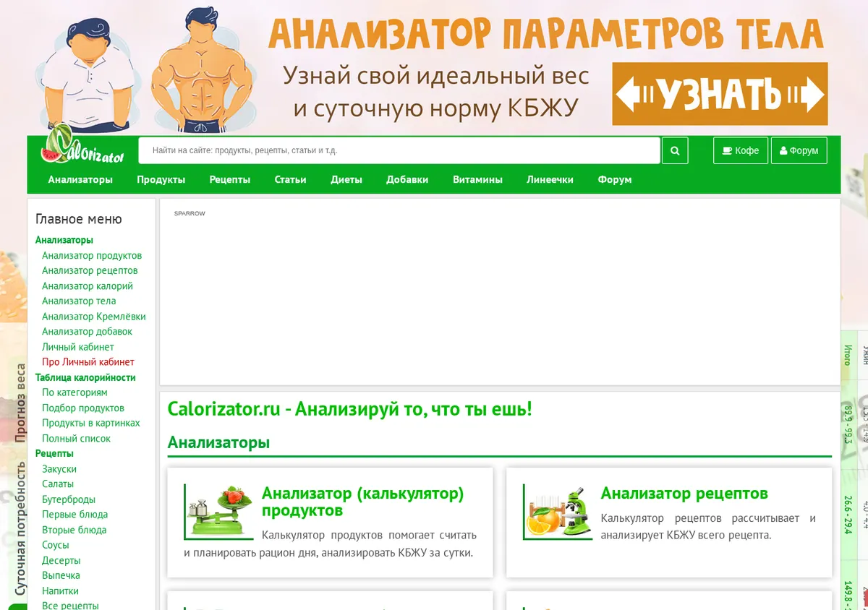Open the Линеечки menu item

(x=550, y=179)
